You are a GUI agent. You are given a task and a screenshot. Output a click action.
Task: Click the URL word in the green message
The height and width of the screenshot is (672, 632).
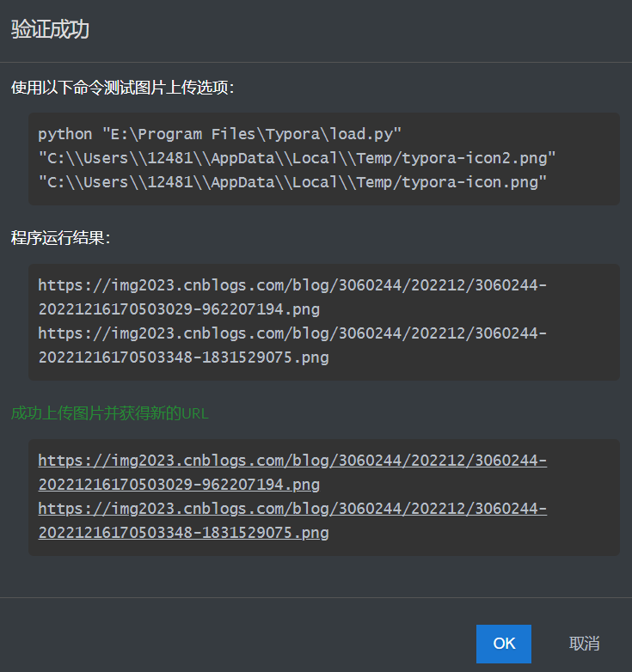pyautogui.click(x=195, y=413)
